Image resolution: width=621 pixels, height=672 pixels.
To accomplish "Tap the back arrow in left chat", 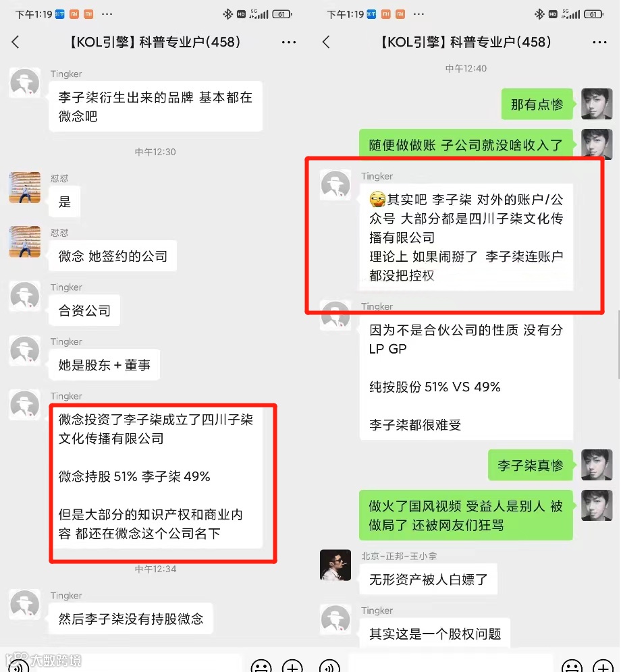I will click(16, 42).
